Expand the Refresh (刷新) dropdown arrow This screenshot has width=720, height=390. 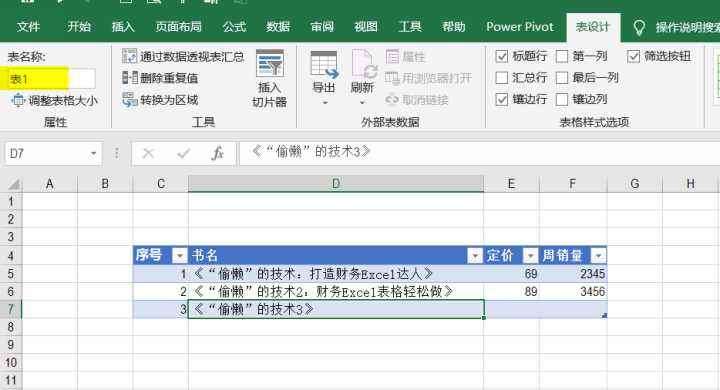[362, 103]
